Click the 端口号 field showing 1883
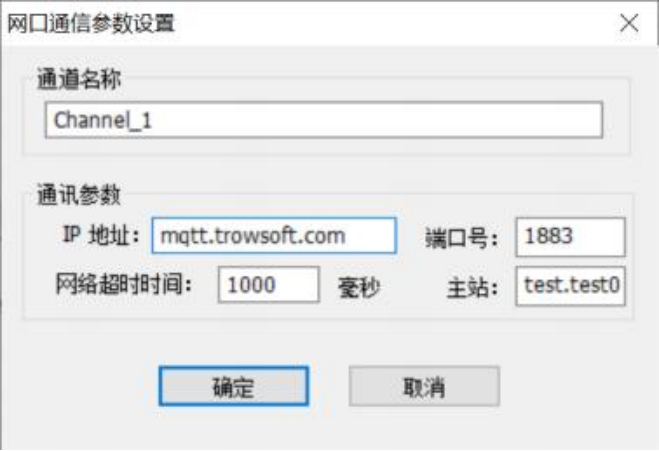This screenshot has height=451, width=659. (570, 237)
